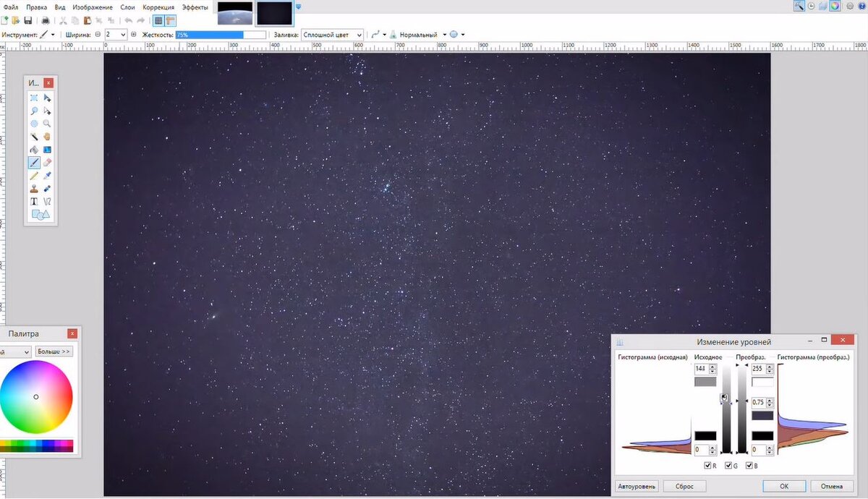Screen dimensions: 868x499
Task: Click the Отмена cancel button
Action: click(832, 486)
